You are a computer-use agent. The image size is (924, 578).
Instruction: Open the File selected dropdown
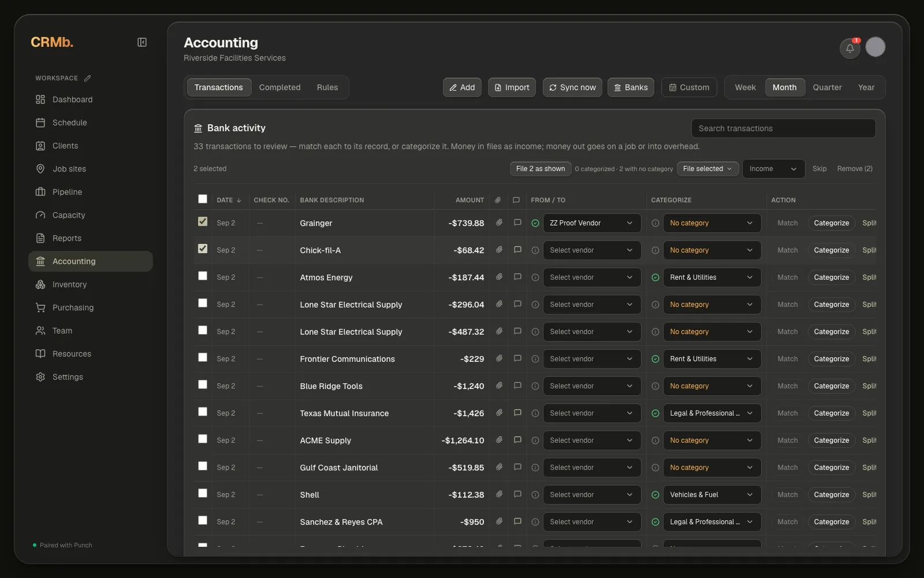pos(707,169)
